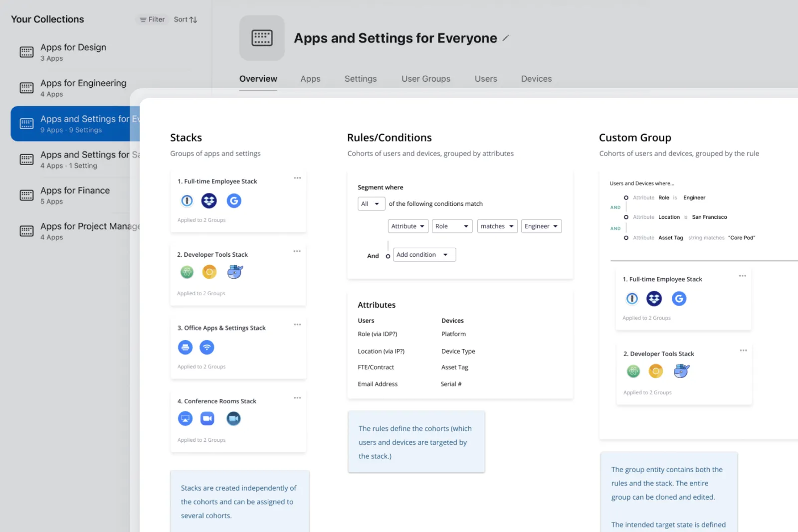Click the Apps for Engineering collection icon
This screenshot has width=798, height=532.
point(26,88)
